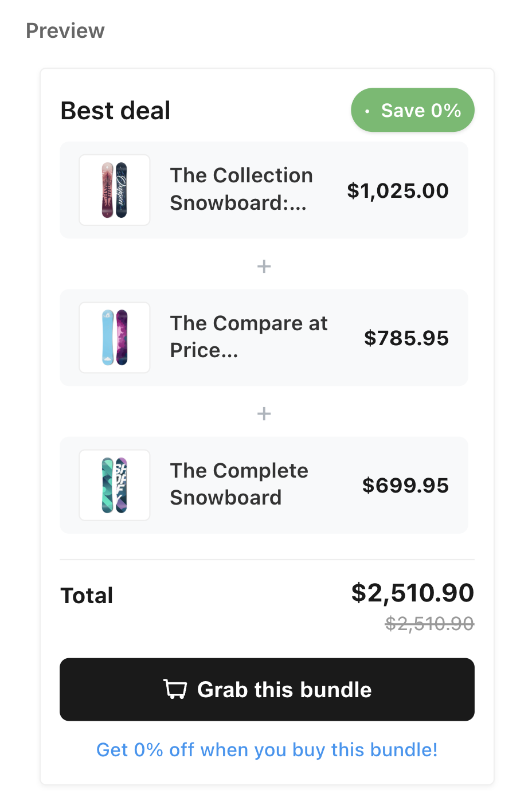This screenshot has width=532, height=805.
Task: Click the dot icon in Save badge
Action: (367, 111)
